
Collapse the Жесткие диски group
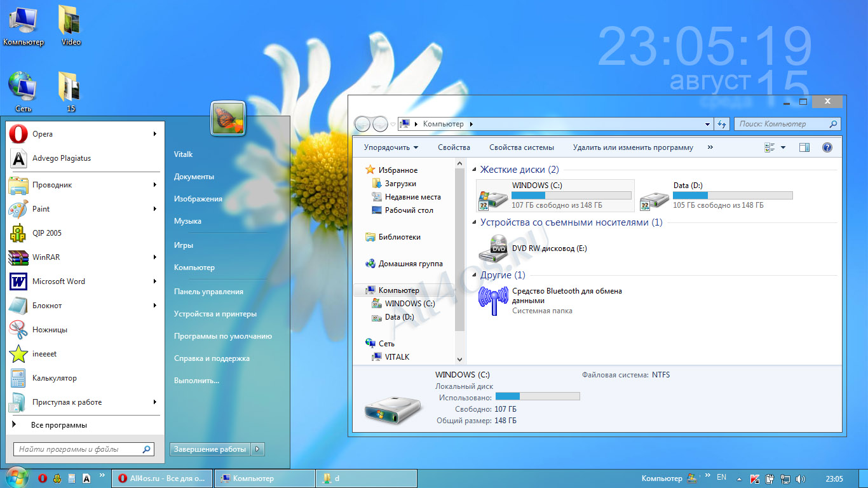coord(473,170)
